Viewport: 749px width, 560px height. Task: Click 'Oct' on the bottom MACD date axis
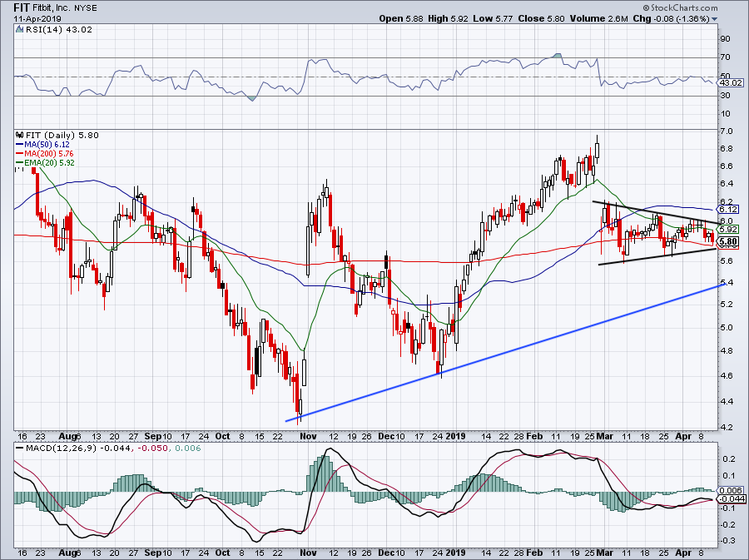tap(222, 553)
